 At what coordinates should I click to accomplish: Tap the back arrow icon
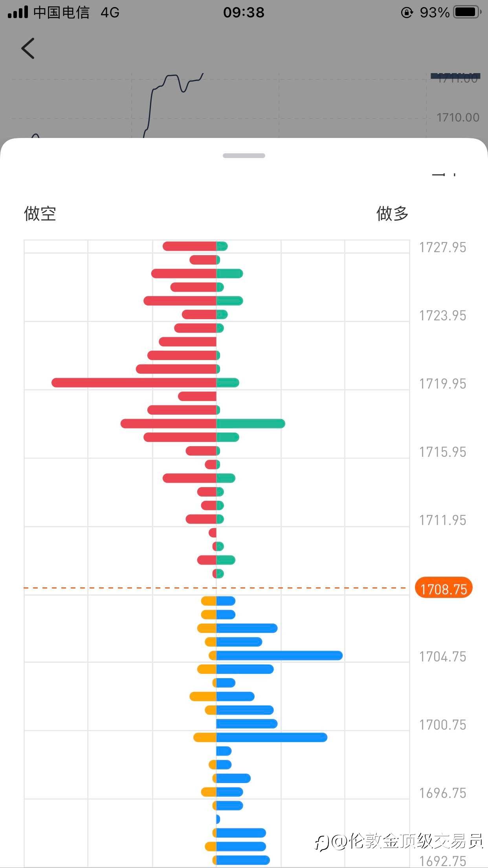coord(28,48)
